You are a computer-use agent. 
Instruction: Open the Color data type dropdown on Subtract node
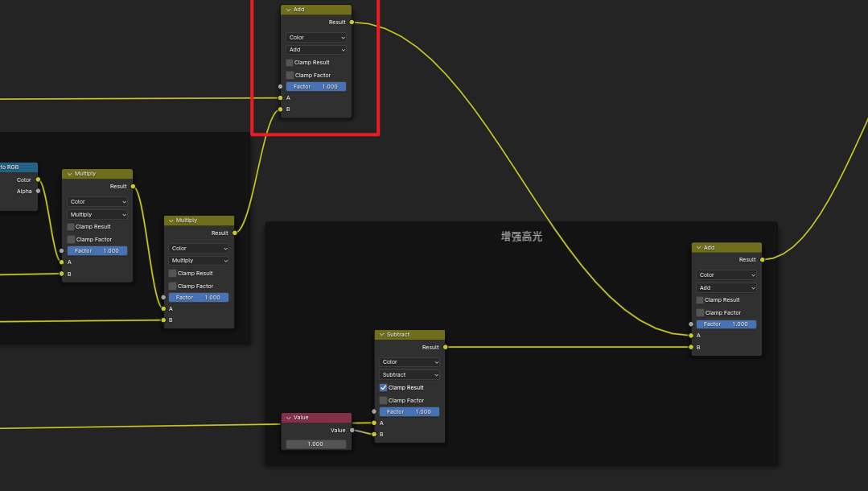tap(409, 362)
